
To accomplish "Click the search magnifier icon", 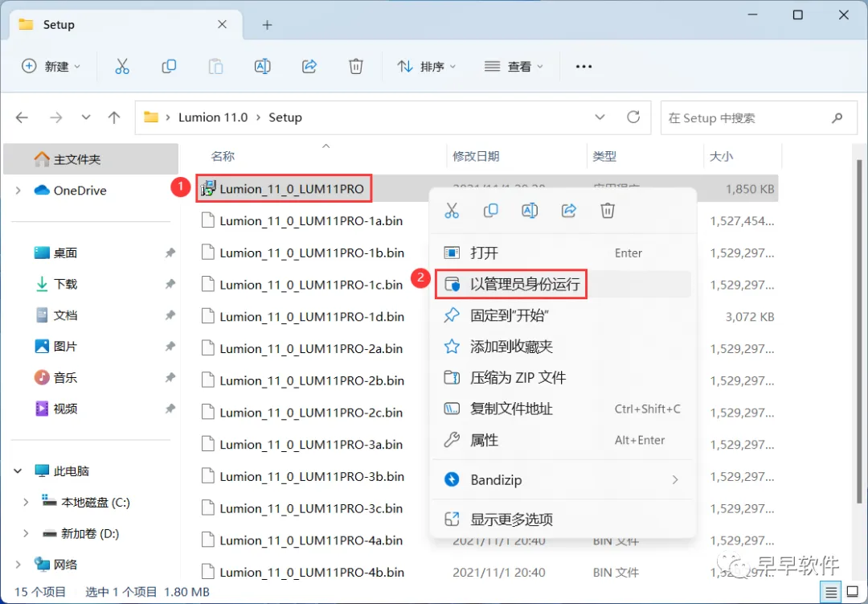I will click(837, 117).
